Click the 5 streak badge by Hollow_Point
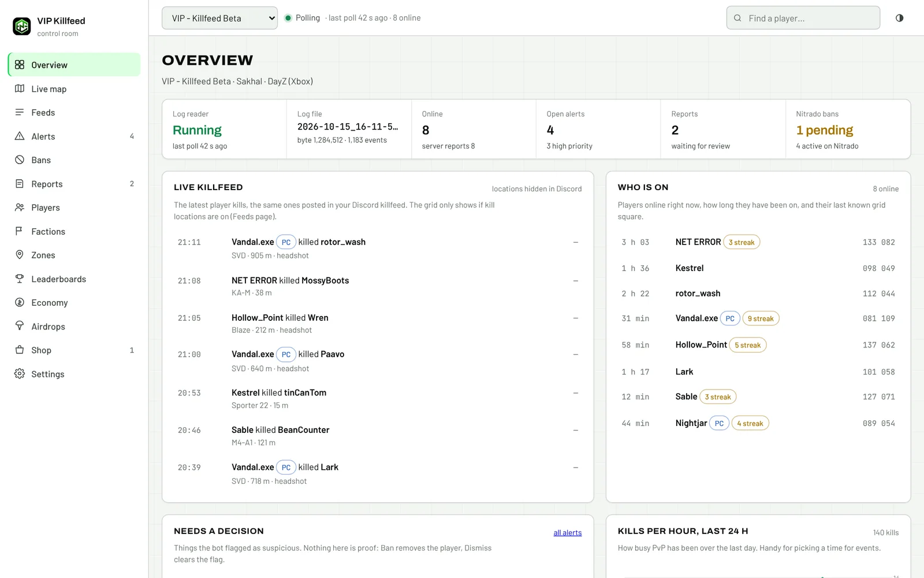The height and width of the screenshot is (578, 924). [x=747, y=345]
